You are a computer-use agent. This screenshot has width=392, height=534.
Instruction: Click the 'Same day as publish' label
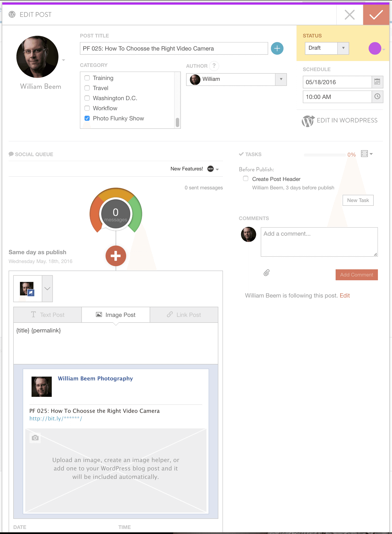pyautogui.click(x=38, y=252)
